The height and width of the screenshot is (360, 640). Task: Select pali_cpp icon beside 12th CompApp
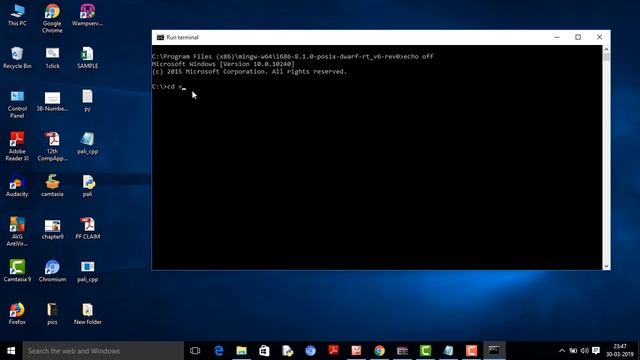point(87,143)
